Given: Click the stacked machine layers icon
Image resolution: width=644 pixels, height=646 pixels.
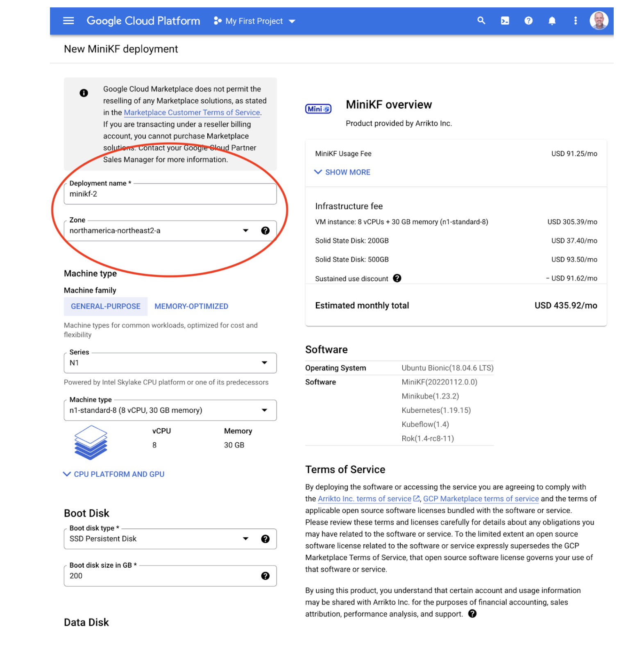Looking at the screenshot, I should [91, 442].
